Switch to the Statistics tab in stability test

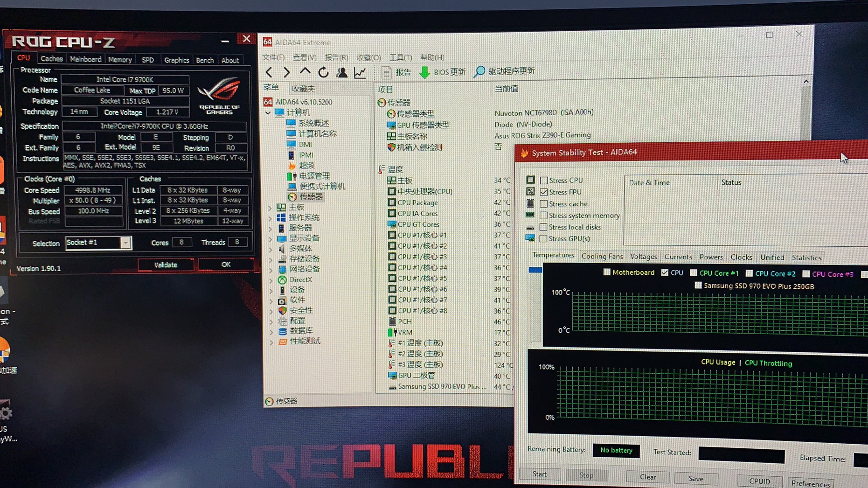tap(806, 257)
